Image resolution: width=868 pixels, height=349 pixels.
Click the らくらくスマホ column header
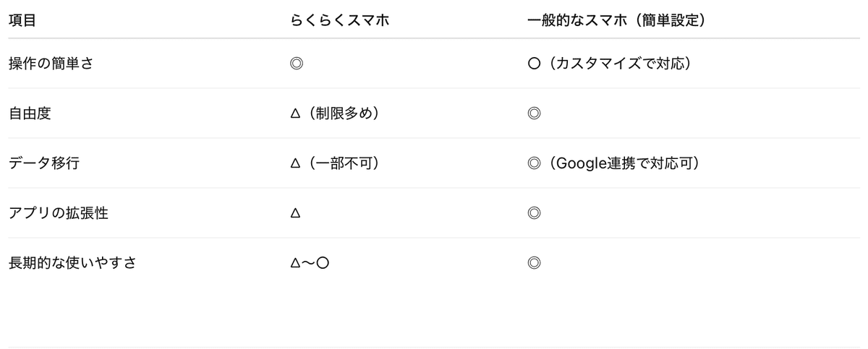pyautogui.click(x=339, y=20)
